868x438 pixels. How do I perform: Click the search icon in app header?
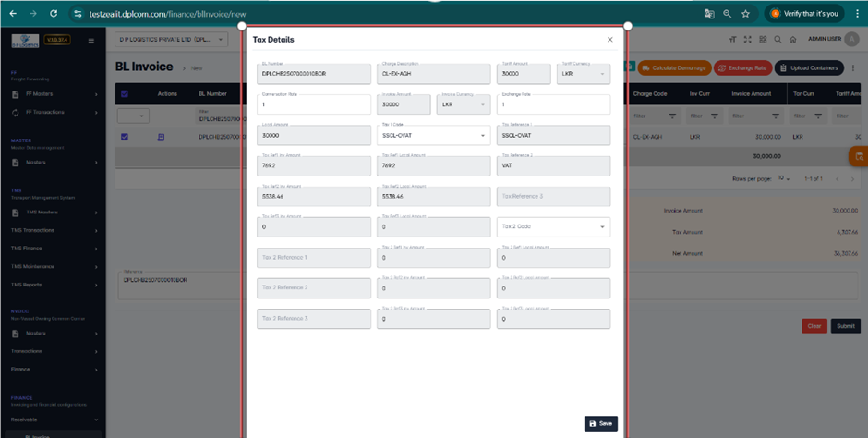778,40
